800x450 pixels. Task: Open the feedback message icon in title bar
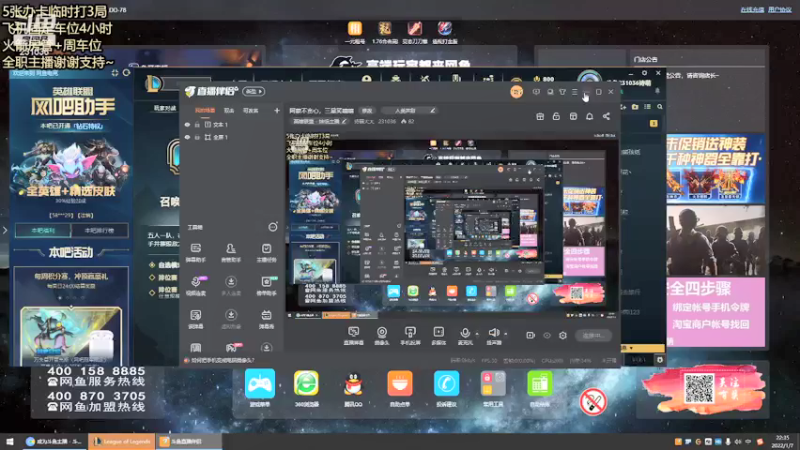(536, 92)
